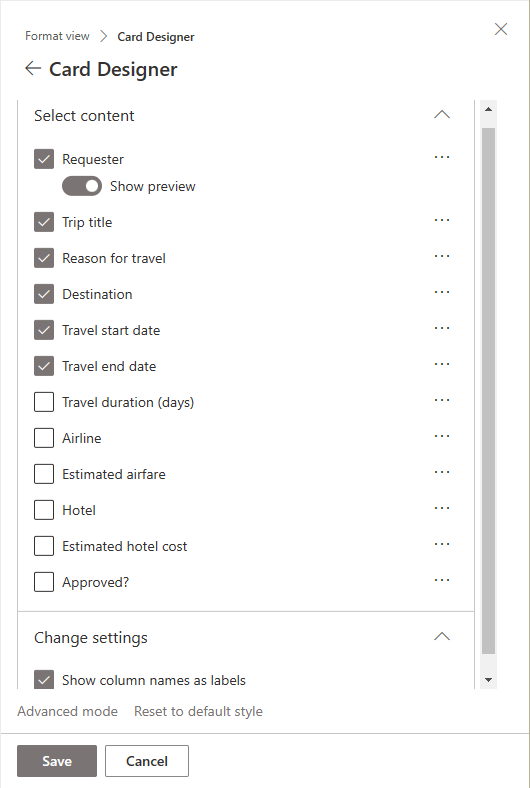Open more options for Destination
The height and width of the screenshot is (788, 530).
point(442,292)
